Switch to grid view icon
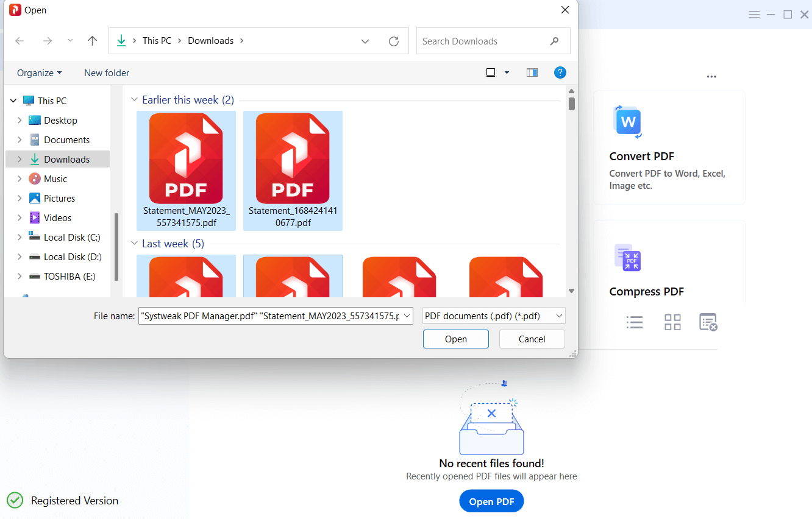The image size is (812, 519). tap(672, 322)
